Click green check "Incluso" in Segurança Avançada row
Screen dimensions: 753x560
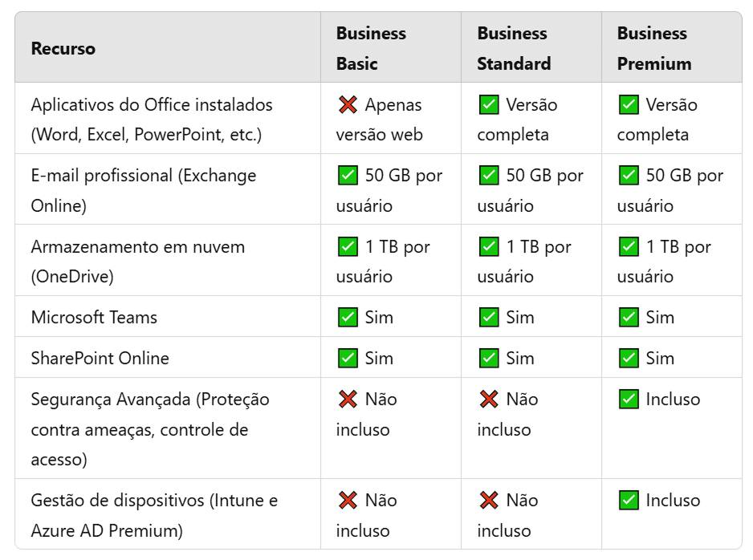tap(629, 399)
